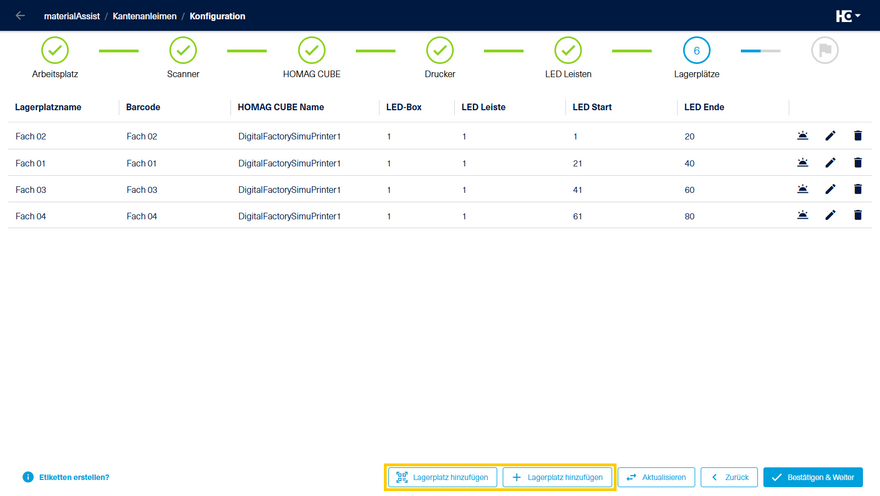
Task: Click the LED Ende column header
Action: (x=704, y=107)
